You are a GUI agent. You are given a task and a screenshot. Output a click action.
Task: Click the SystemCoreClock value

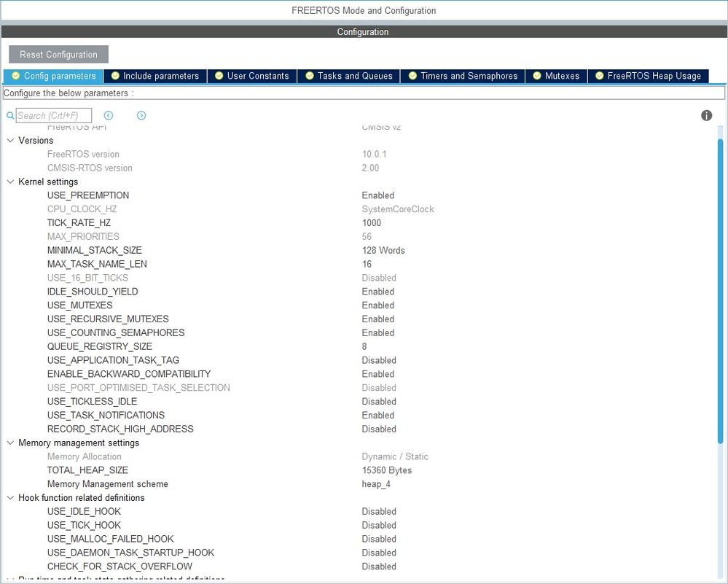pos(398,209)
